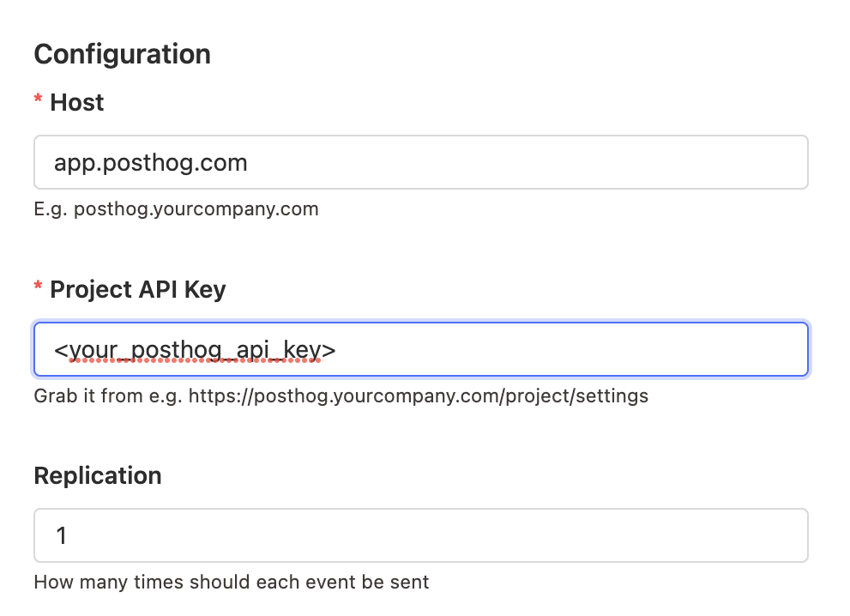This screenshot has width=850, height=616.
Task: Click the Host field label
Action: click(76, 102)
